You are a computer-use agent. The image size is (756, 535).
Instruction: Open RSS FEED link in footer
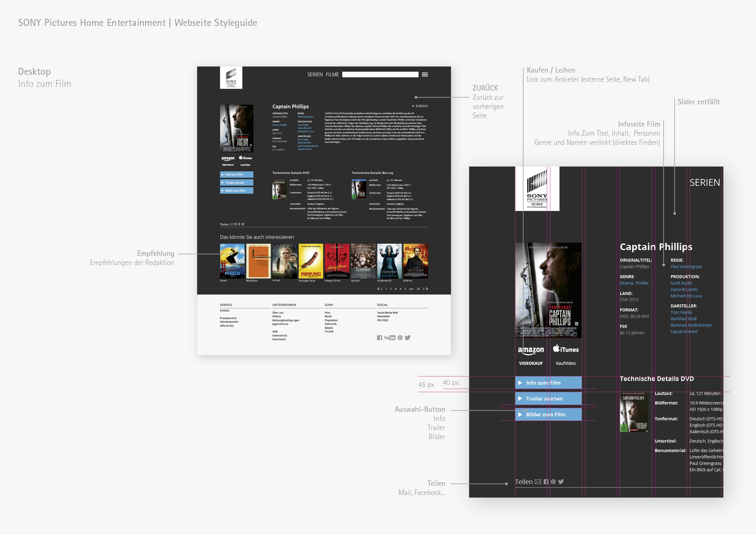pyautogui.click(x=383, y=320)
